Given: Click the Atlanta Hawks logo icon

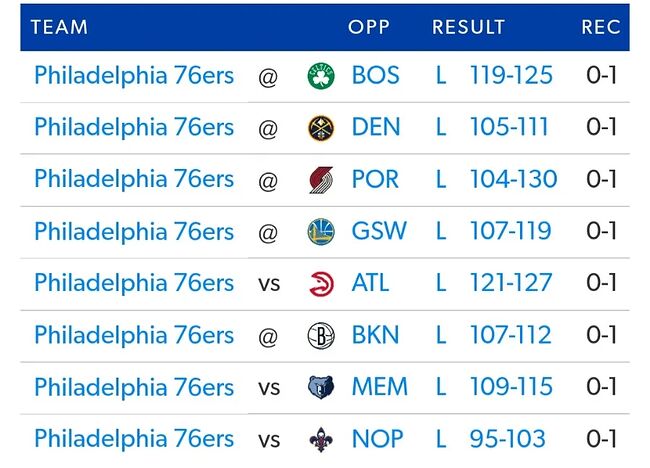Looking at the screenshot, I should (321, 284).
